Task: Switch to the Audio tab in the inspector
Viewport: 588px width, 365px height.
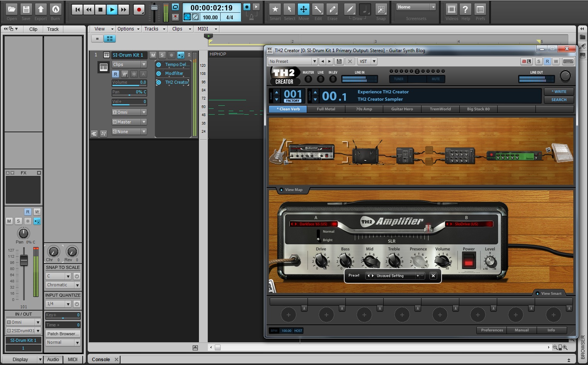Action: [x=53, y=360]
